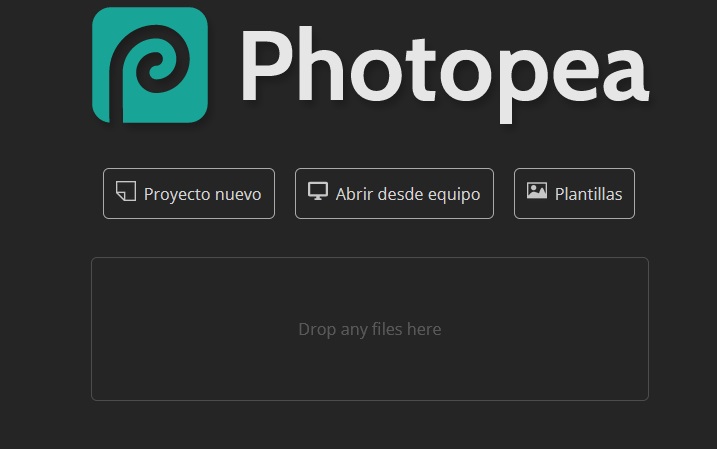Image resolution: width=717 pixels, height=449 pixels.
Task: Click the blank page icon beside Proyecto nuevo
Action: pos(126,191)
